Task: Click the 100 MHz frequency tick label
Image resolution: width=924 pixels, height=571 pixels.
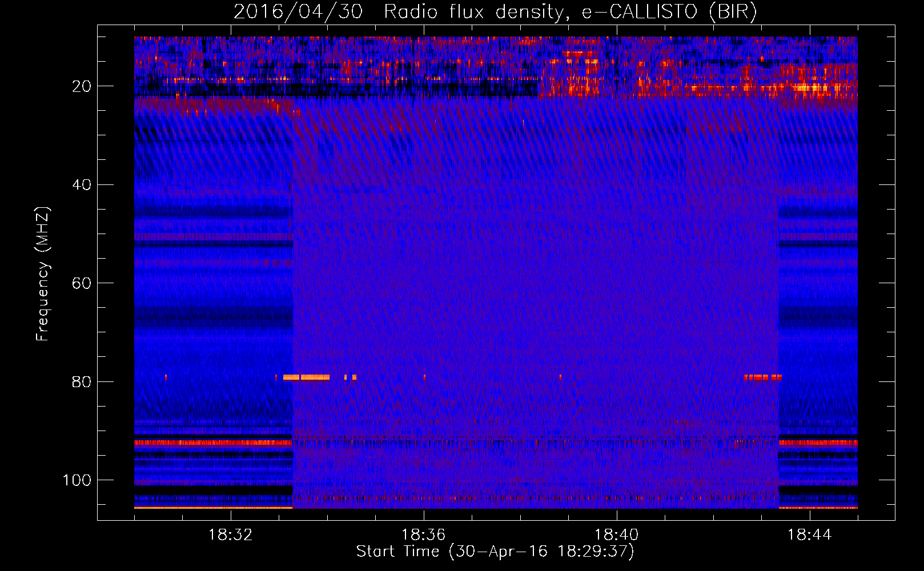Action: pyautogui.click(x=77, y=480)
